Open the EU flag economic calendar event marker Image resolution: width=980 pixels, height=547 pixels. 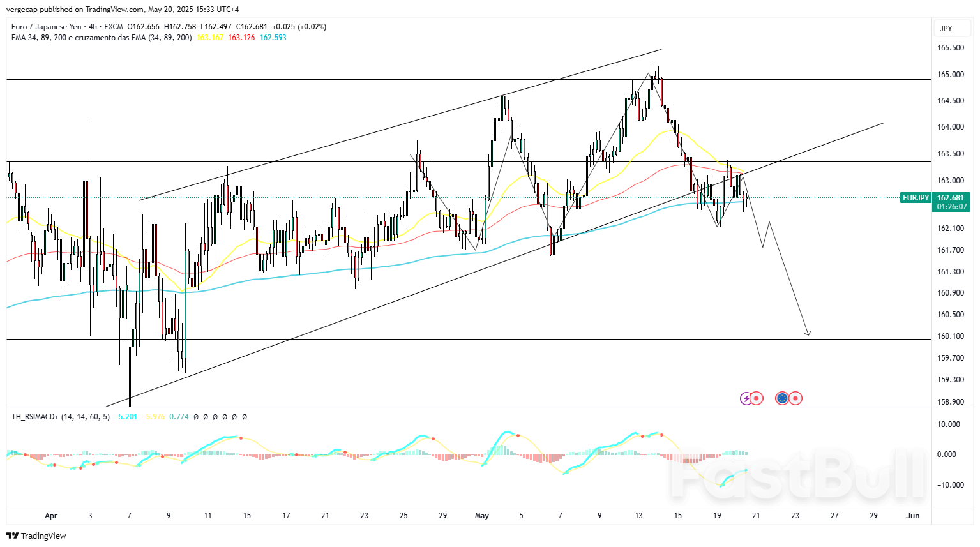[782, 398]
